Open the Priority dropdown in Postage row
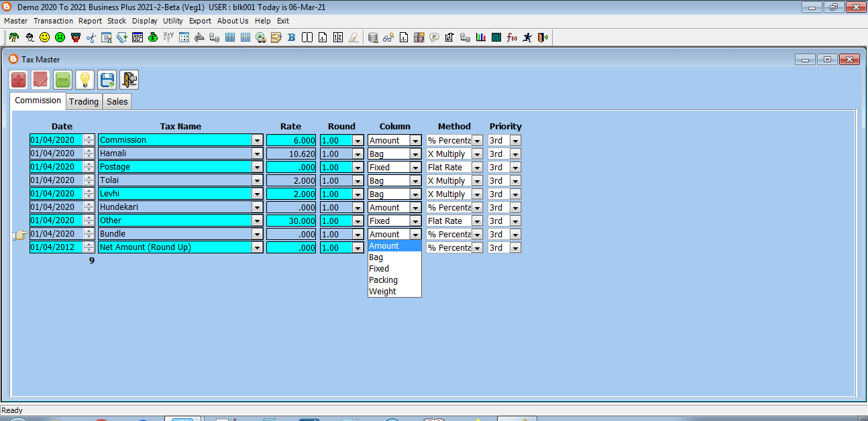Viewport: 868px width, 421px height. coord(515,167)
